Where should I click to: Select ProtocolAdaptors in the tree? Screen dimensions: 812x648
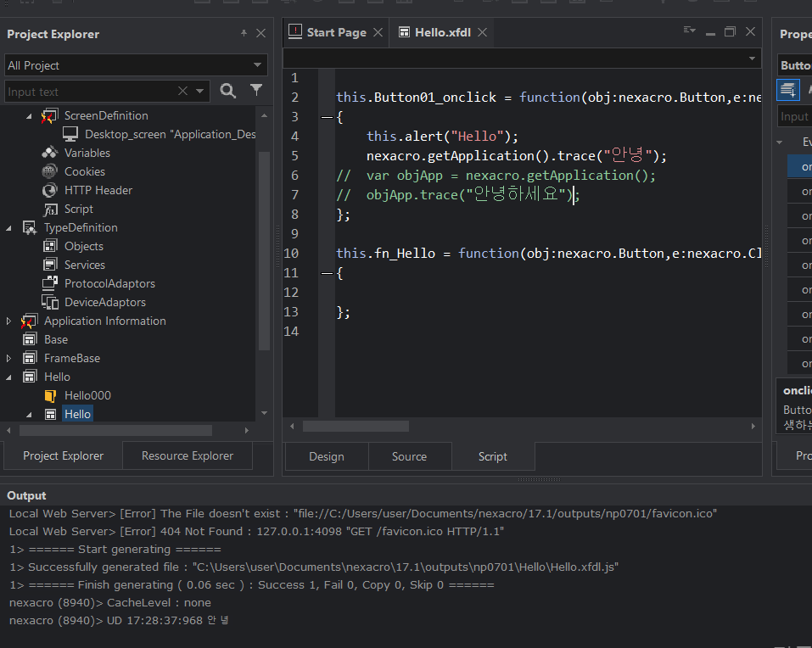tap(109, 283)
